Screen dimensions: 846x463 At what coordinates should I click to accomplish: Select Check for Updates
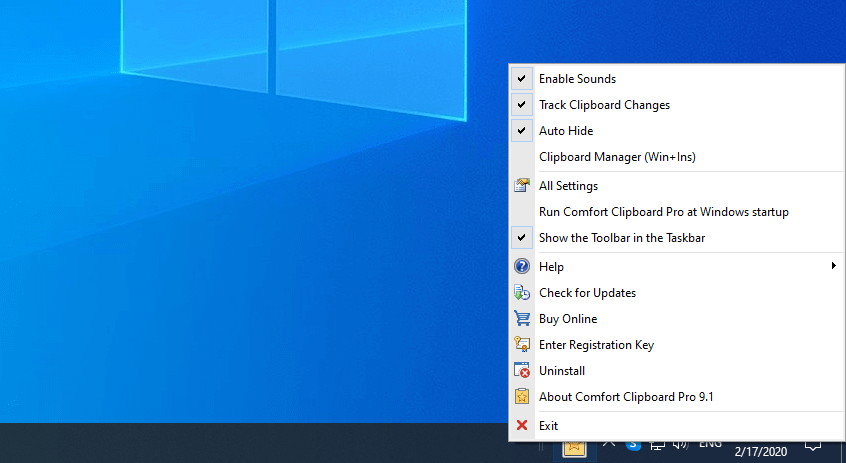pyautogui.click(x=677, y=292)
